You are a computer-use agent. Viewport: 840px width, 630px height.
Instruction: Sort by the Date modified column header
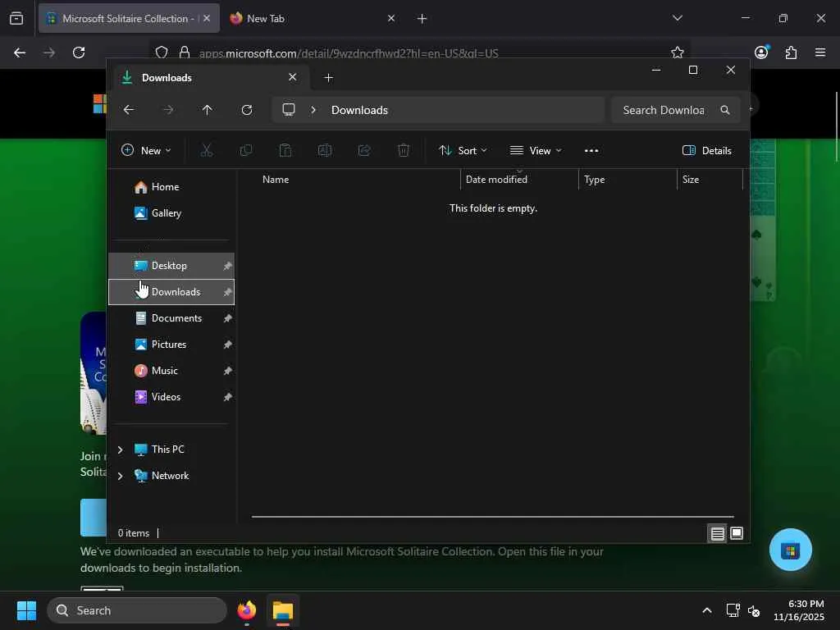[519, 180]
